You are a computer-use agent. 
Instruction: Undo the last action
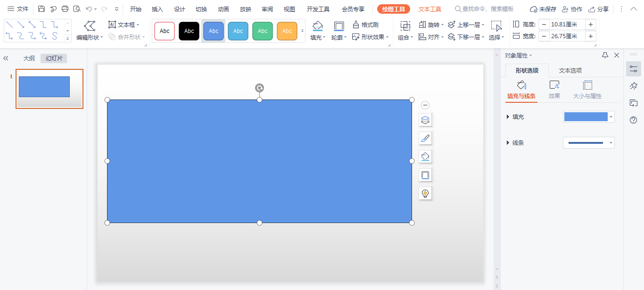pos(89,9)
